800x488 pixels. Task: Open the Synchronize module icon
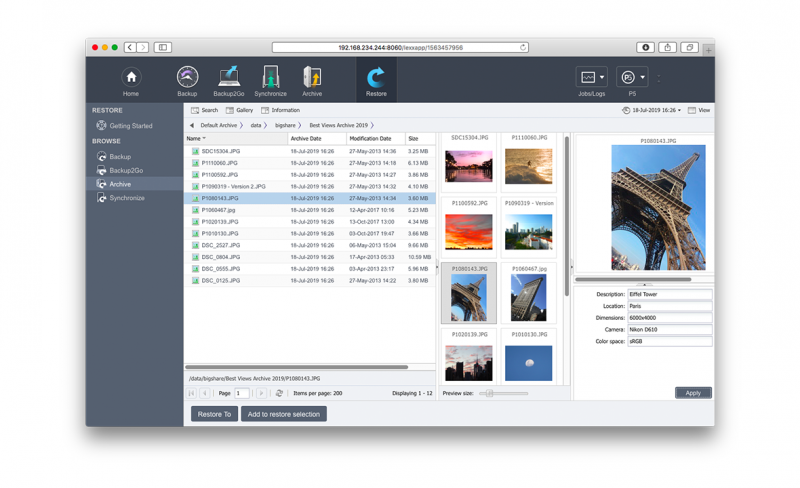[270, 77]
